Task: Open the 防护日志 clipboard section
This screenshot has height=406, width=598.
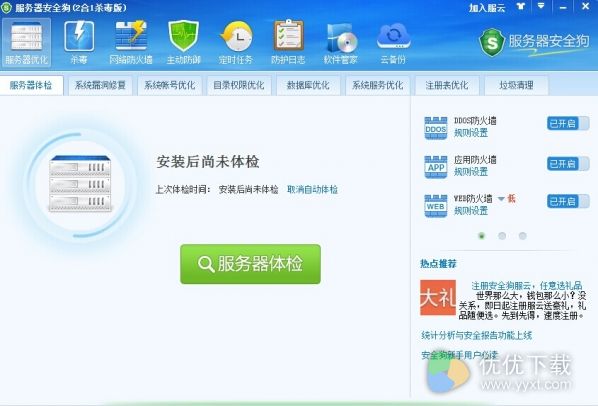Action: (288, 42)
